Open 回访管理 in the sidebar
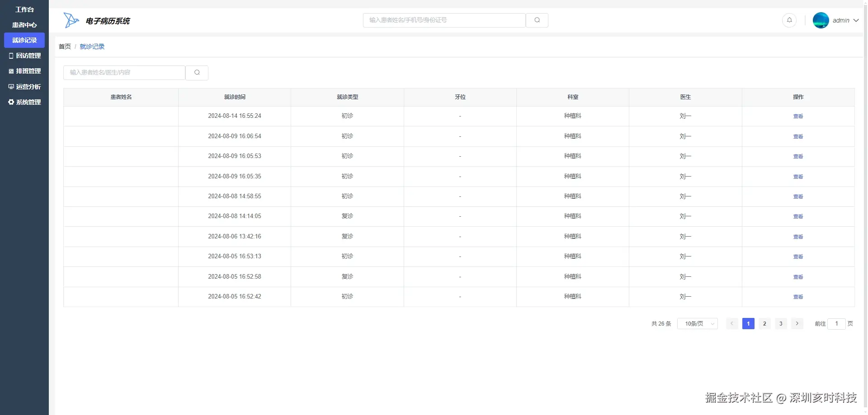The width and height of the screenshot is (868, 415). coord(24,56)
